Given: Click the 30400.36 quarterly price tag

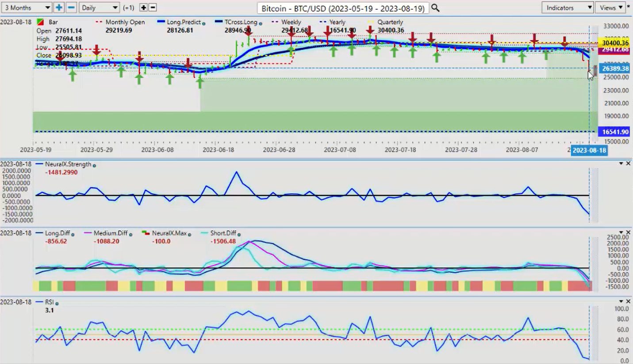Looking at the screenshot, I should coord(614,43).
